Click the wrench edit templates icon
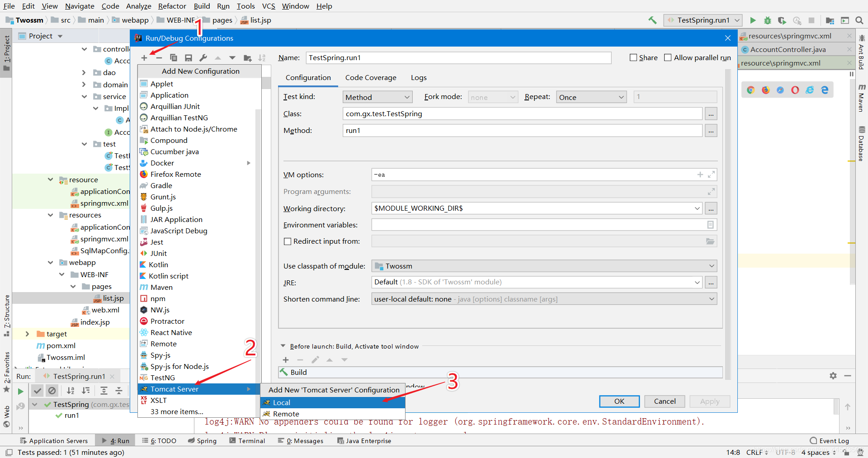 203,58
